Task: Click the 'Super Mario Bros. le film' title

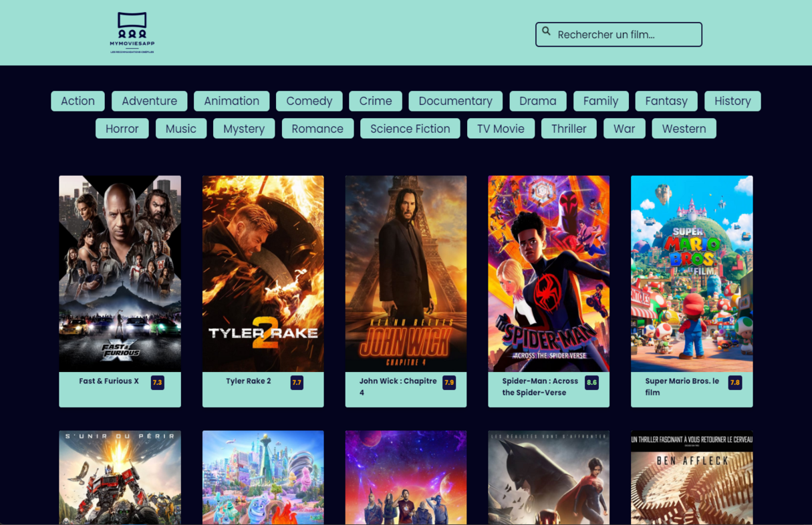Action: pos(682,387)
